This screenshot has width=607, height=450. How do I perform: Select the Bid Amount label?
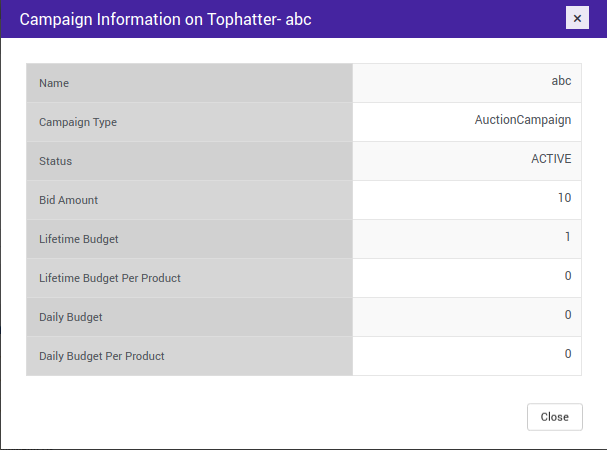pyautogui.click(x=68, y=200)
